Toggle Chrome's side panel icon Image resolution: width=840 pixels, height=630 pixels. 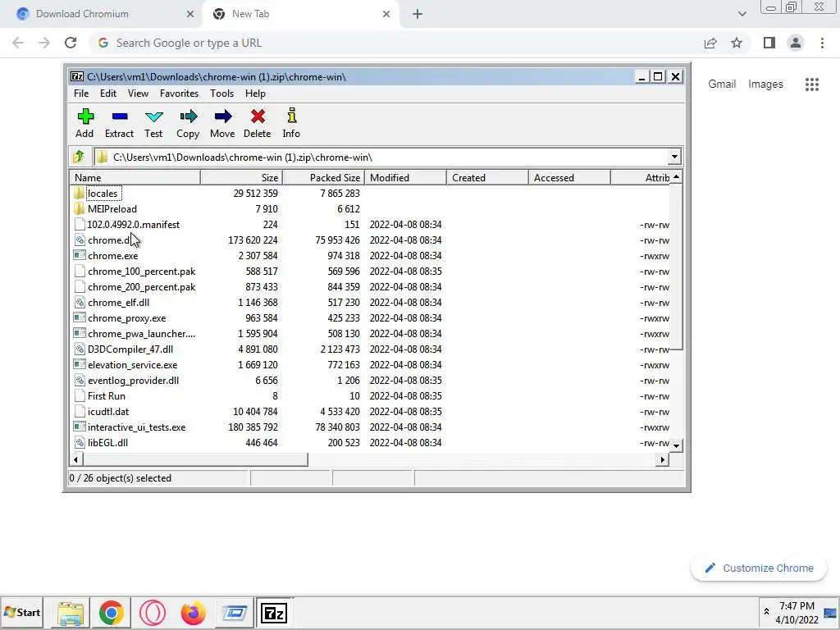(x=769, y=43)
